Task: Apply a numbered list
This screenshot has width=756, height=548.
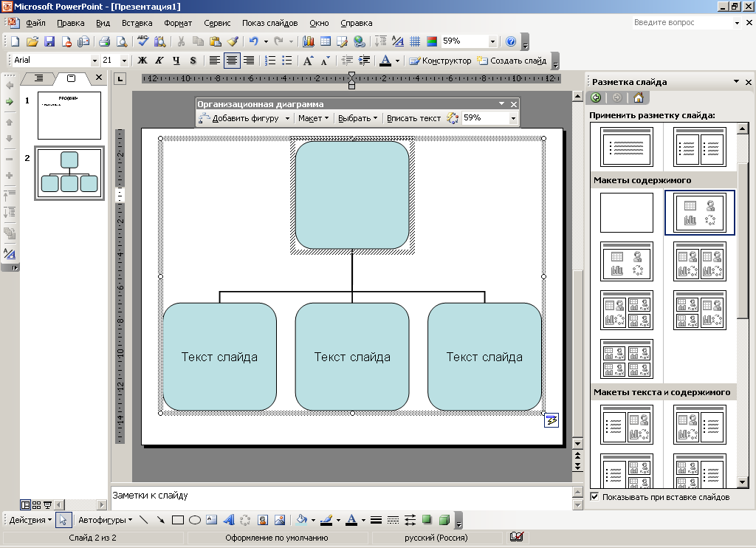Action: pos(270,61)
